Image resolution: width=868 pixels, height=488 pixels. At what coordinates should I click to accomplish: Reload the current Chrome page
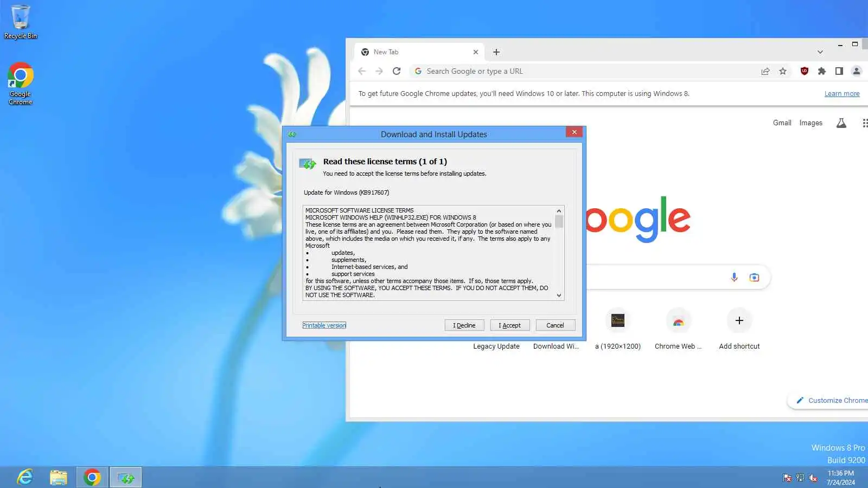pyautogui.click(x=397, y=71)
